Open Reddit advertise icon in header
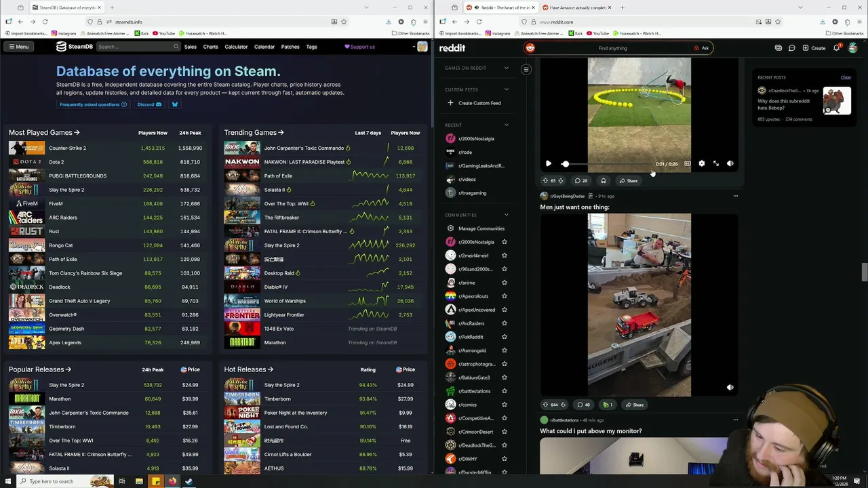Viewport: 868px width, 488px height. pos(778,48)
